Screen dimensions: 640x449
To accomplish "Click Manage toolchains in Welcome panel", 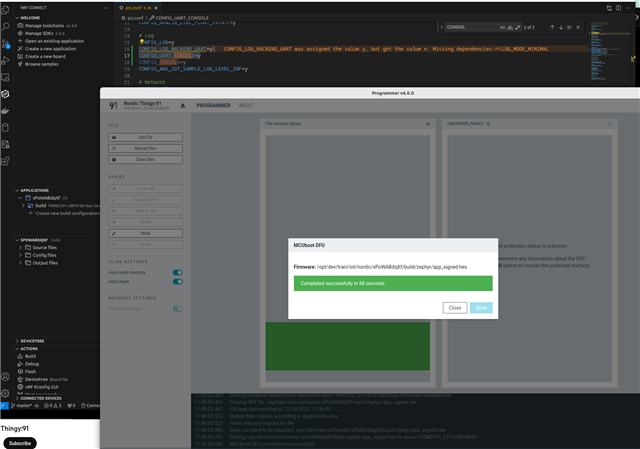I will [x=44, y=25].
